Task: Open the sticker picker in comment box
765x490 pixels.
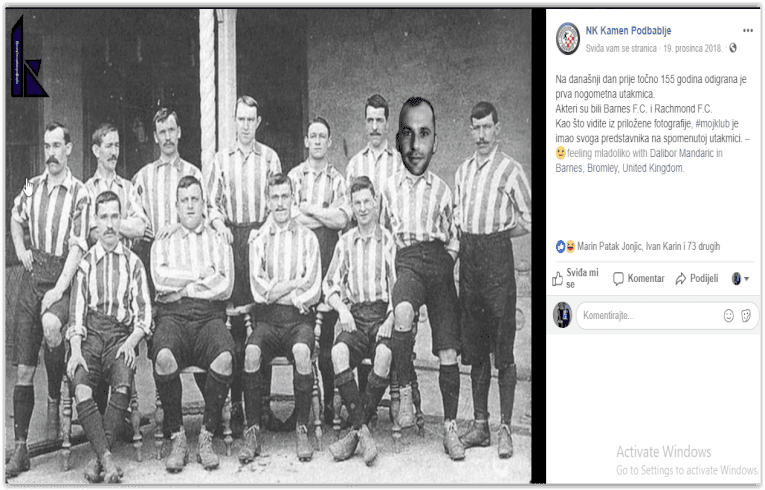Action: 746,316
